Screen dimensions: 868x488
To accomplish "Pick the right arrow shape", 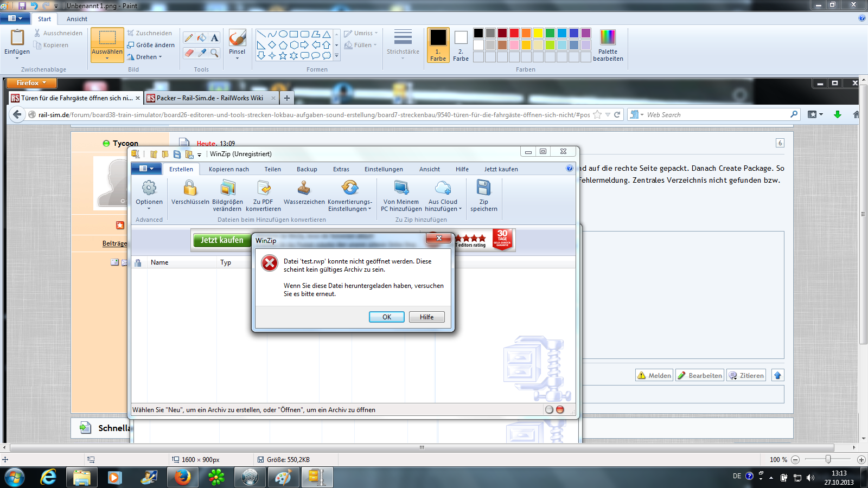I will [x=304, y=45].
